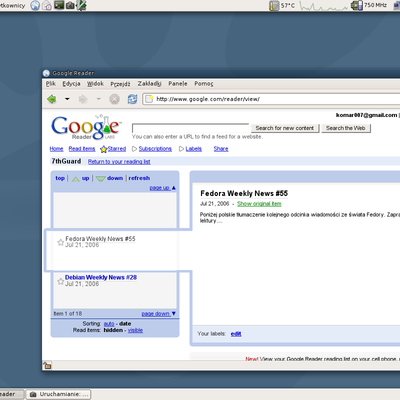Open the Labels link
The width and height of the screenshot is (400, 400).
click(194, 149)
